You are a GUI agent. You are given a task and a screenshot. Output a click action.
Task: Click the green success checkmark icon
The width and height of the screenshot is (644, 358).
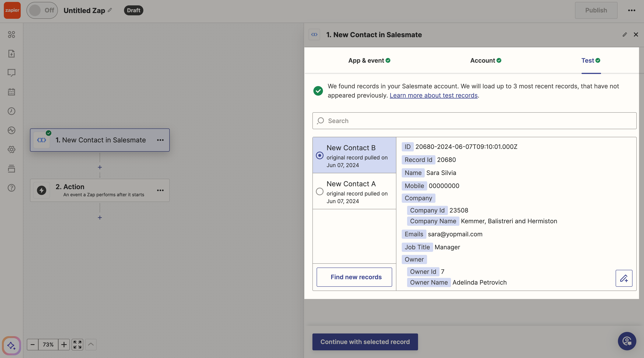(318, 91)
